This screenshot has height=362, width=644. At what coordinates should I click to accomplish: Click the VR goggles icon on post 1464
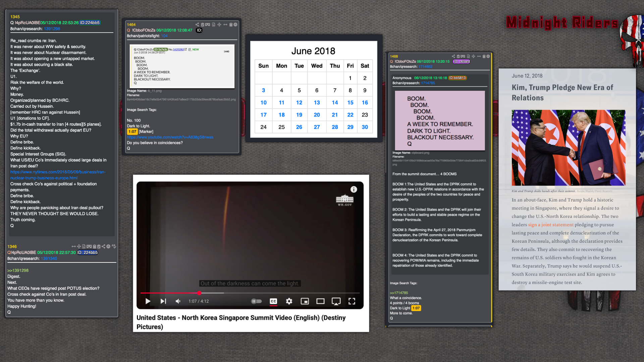208,24
